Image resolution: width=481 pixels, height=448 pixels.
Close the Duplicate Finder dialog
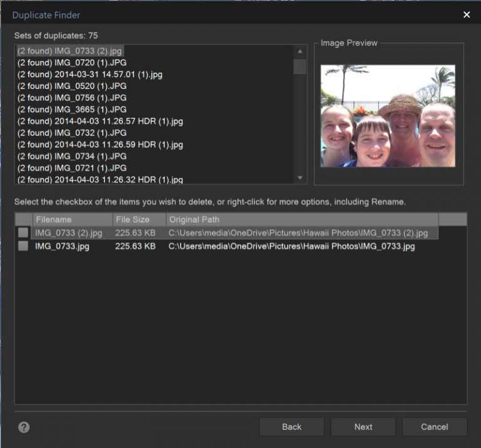(x=467, y=15)
